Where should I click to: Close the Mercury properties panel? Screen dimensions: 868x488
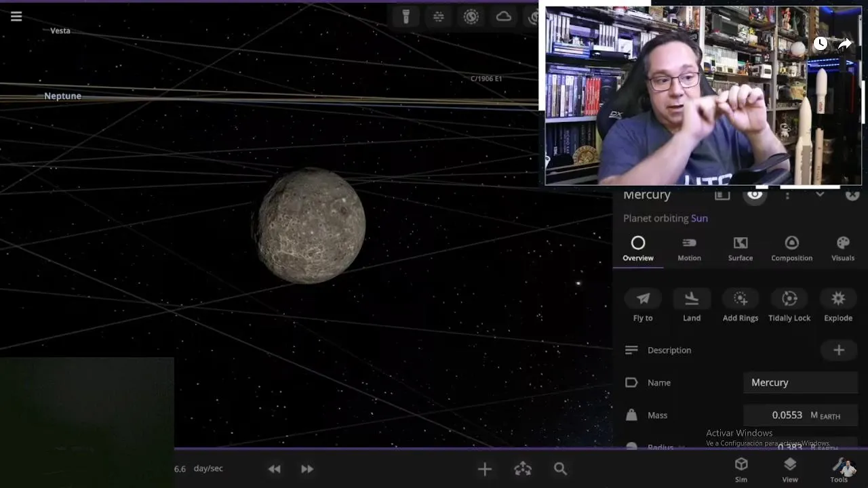coord(852,195)
